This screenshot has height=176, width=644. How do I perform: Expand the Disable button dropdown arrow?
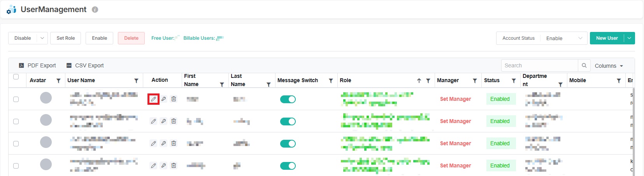click(x=42, y=38)
